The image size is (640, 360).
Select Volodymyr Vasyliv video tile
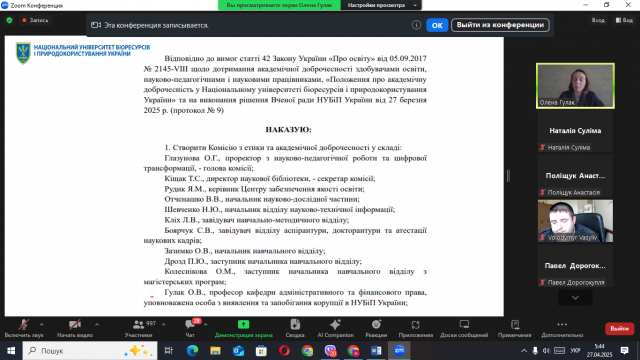575,221
